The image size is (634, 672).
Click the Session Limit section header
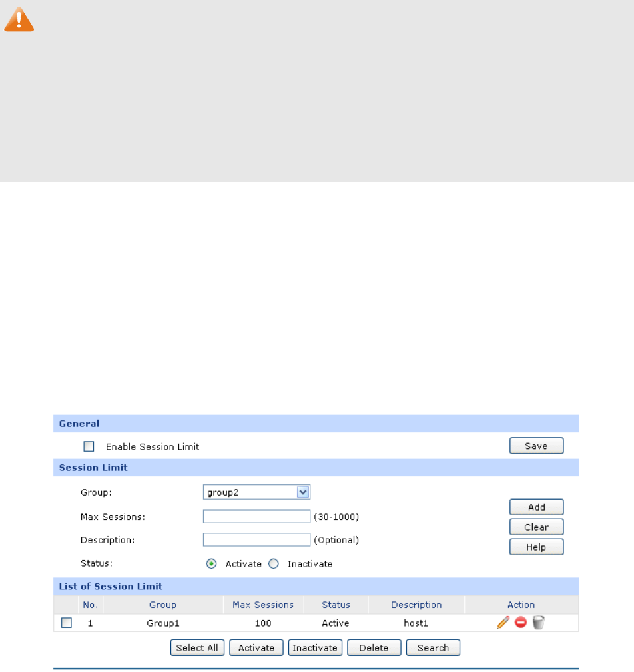click(316, 468)
